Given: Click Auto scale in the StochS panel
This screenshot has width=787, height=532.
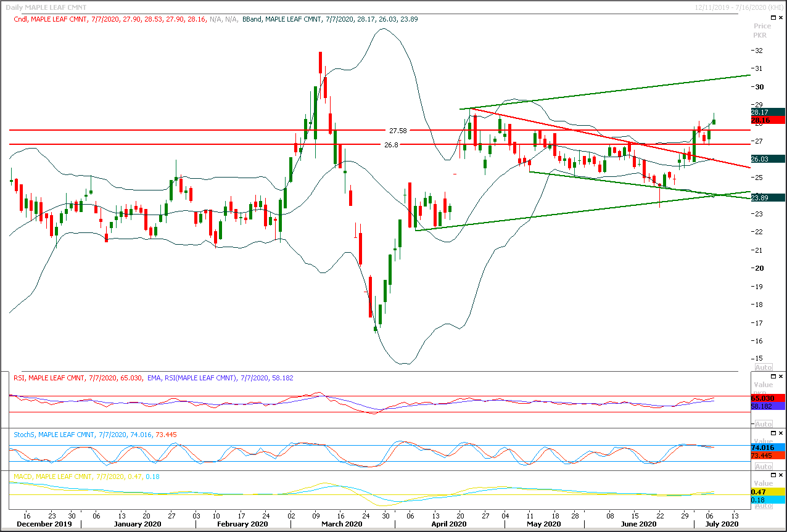Looking at the screenshot, I should coord(764,467).
